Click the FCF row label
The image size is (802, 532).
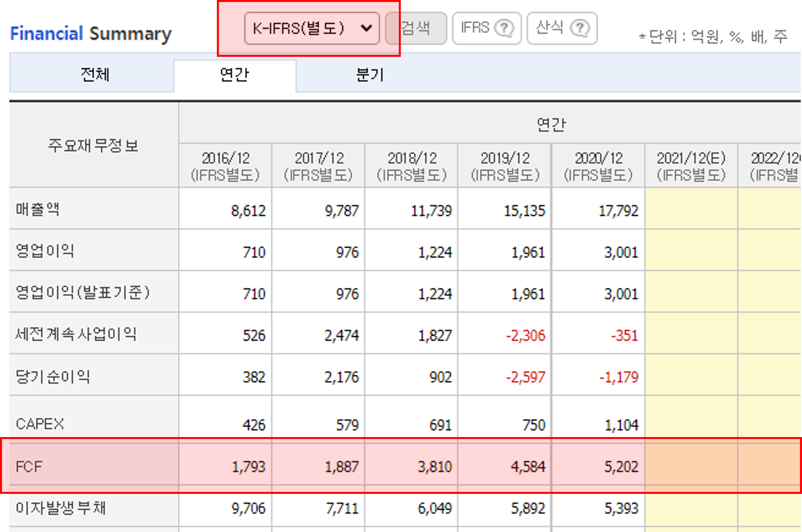29,466
